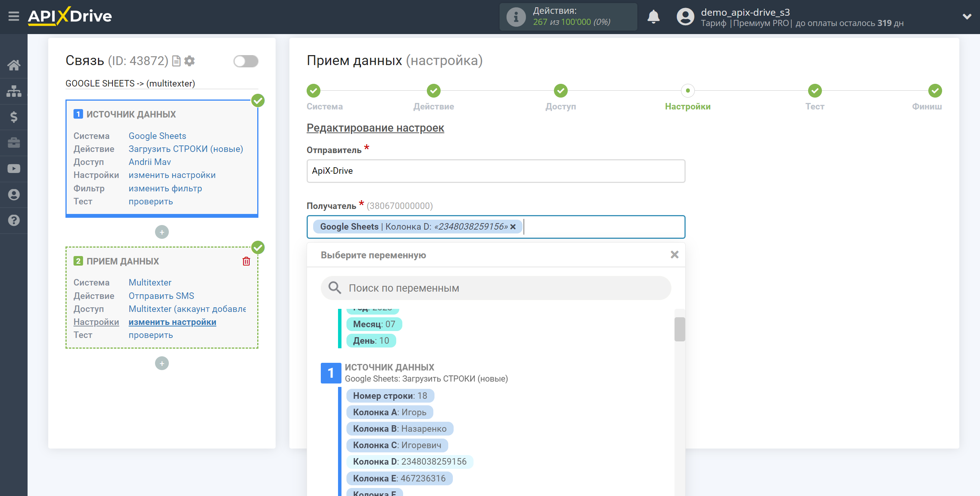Screen dimensions: 980x496
Task: Open Multitexter system link
Action: click(150, 282)
